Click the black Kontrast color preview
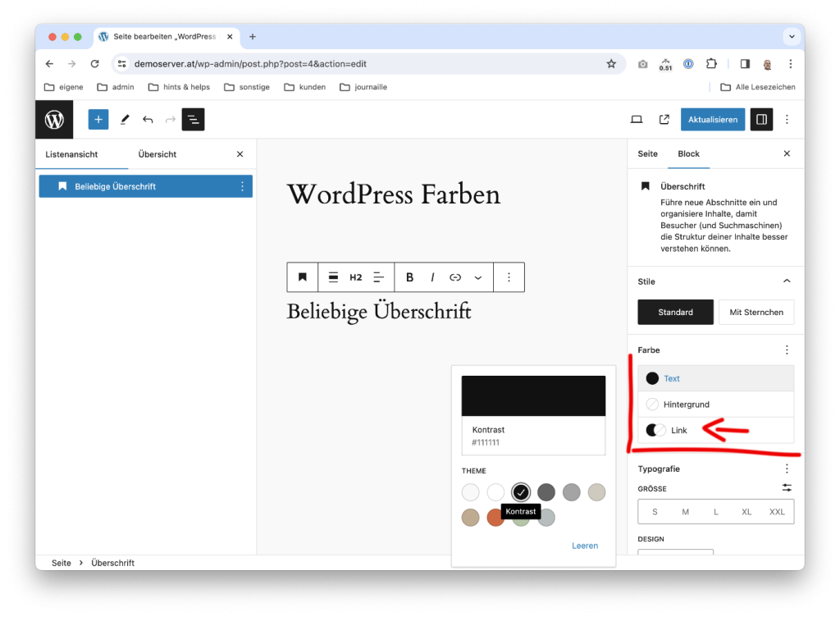 [x=533, y=395]
